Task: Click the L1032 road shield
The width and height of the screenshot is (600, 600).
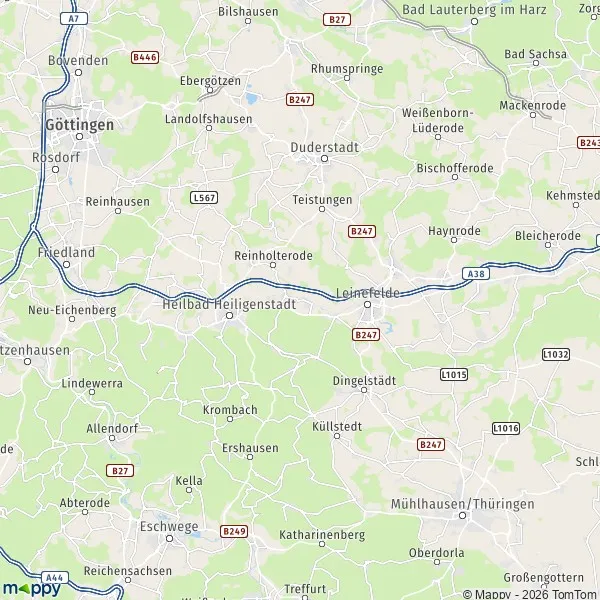Action: click(556, 354)
